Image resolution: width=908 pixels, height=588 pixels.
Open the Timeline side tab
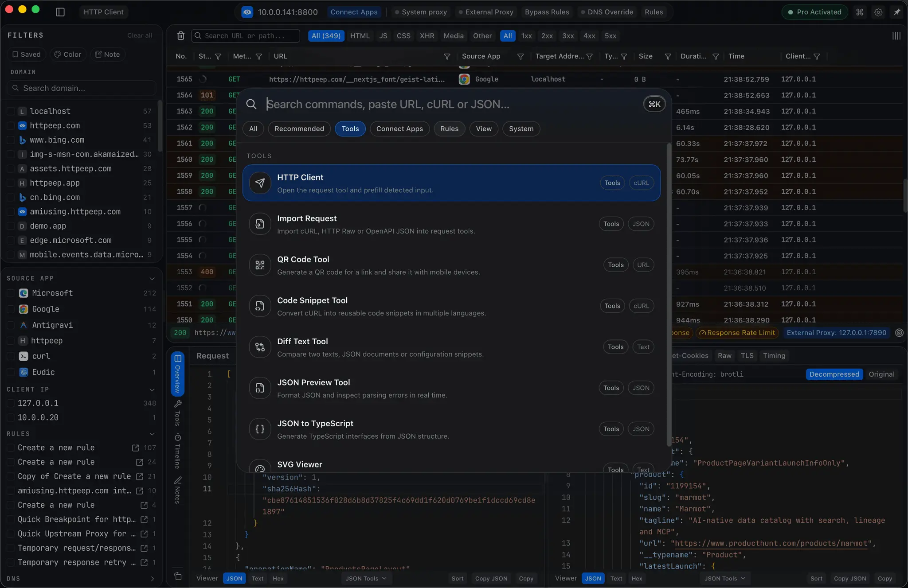tap(177, 451)
